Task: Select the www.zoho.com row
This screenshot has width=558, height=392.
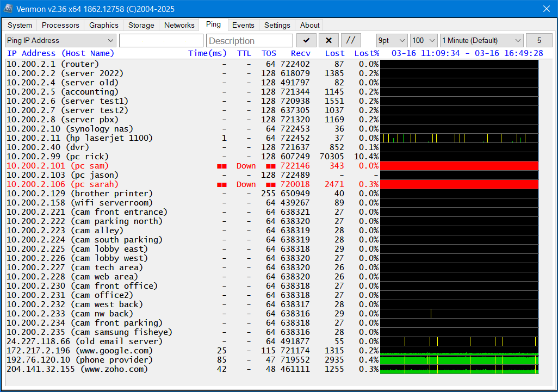Action: click(272, 369)
